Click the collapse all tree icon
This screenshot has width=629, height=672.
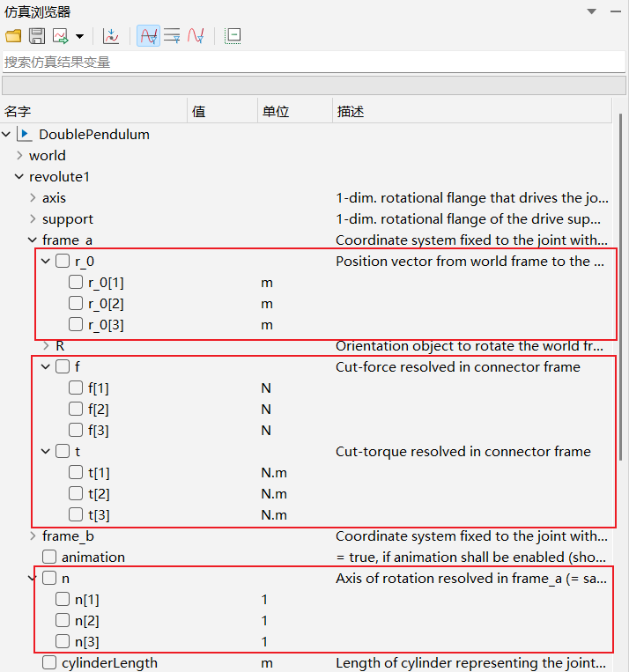(x=233, y=36)
